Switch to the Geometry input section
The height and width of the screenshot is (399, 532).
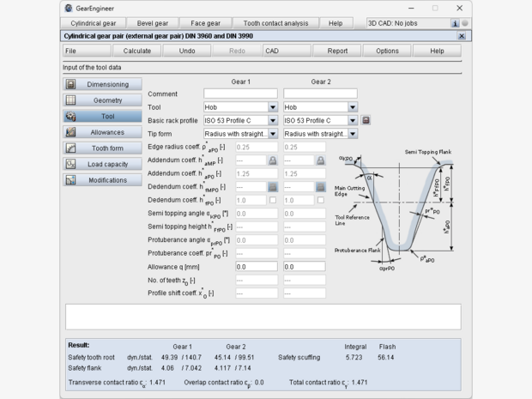pos(102,100)
